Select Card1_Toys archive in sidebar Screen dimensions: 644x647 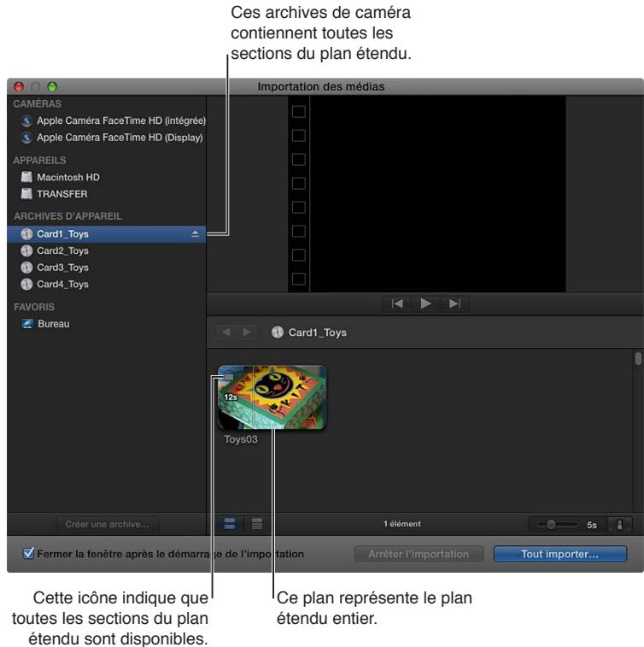point(107,234)
